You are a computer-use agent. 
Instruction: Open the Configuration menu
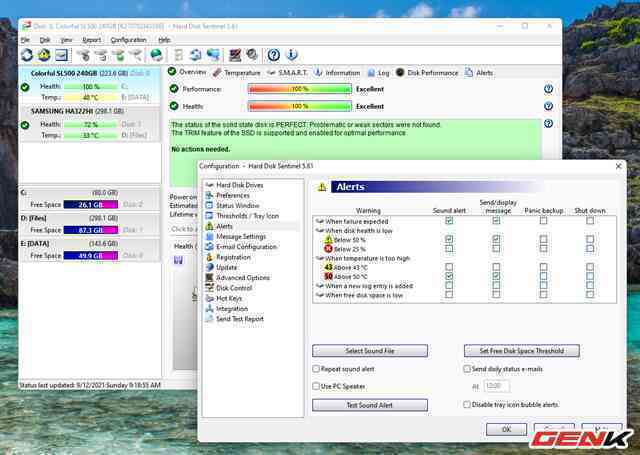(129, 40)
